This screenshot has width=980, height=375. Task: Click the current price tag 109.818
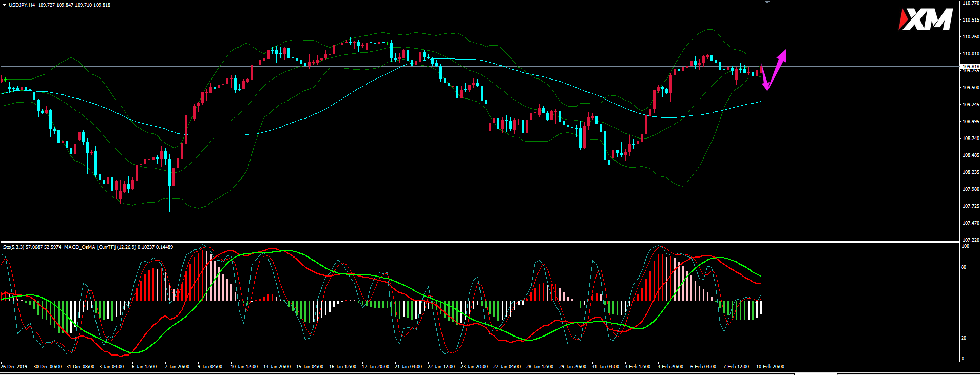coord(970,67)
